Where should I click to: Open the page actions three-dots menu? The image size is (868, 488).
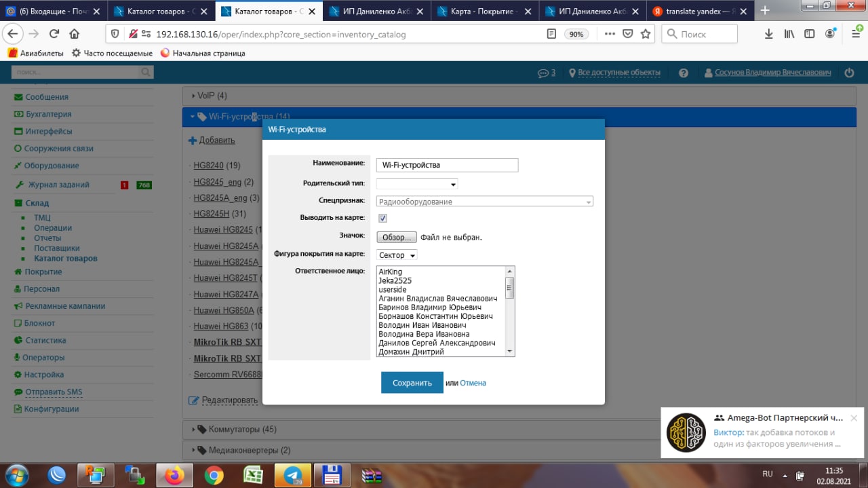[610, 34]
